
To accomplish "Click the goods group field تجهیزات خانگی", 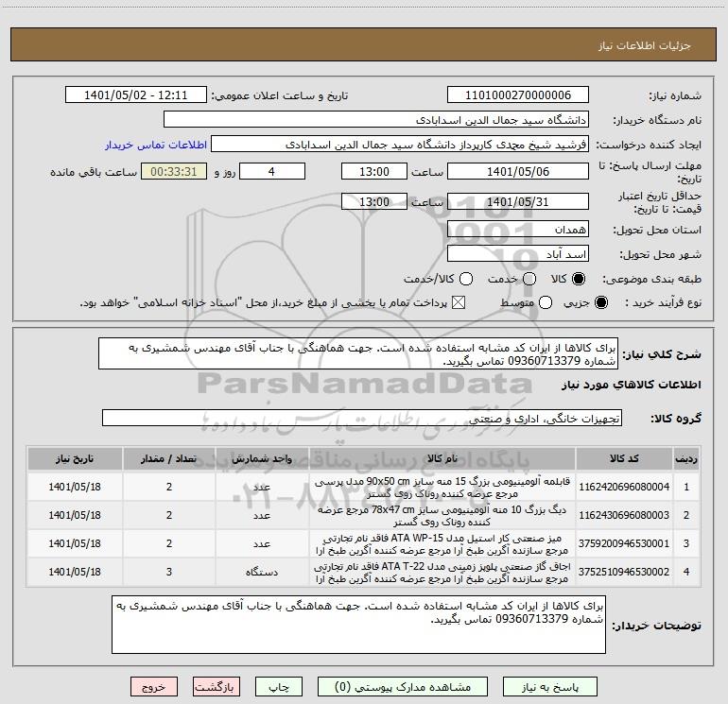I will 362,418.
